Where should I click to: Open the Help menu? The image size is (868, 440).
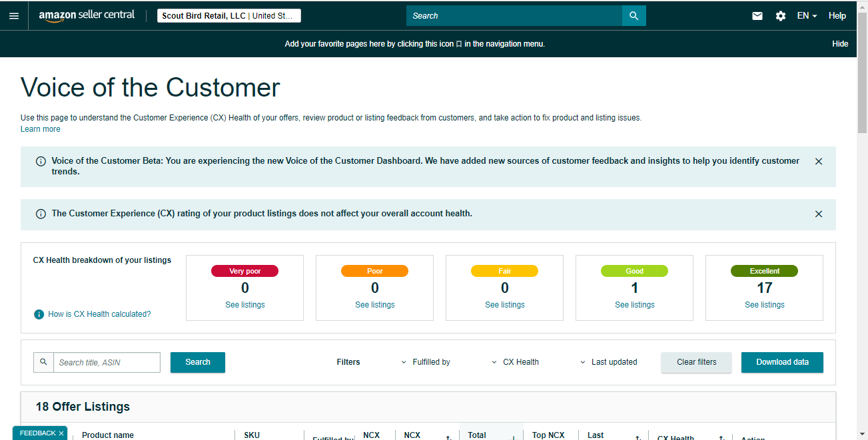(x=837, y=16)
